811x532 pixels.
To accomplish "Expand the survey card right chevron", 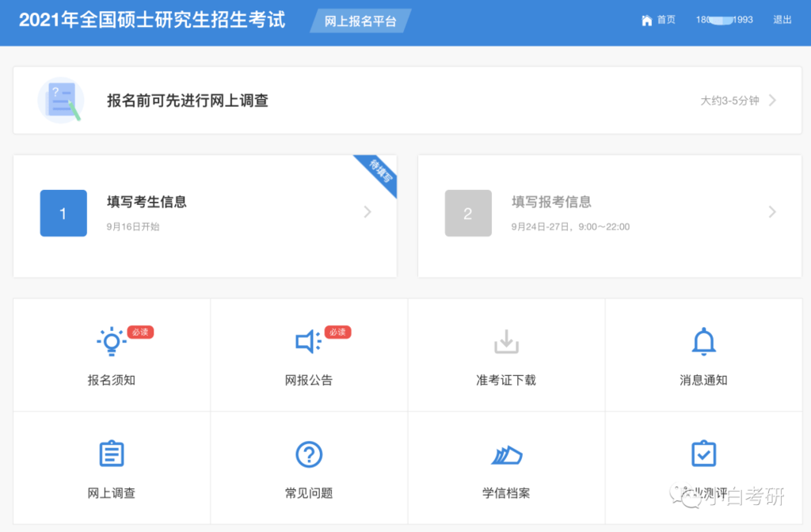I will click(774, 101).
